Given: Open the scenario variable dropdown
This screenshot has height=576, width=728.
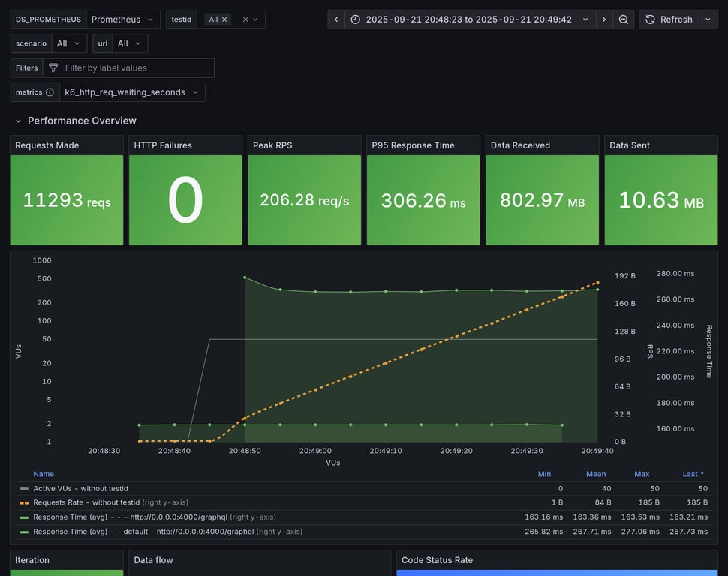Looking at the screenshot, I should pos(70,44).
